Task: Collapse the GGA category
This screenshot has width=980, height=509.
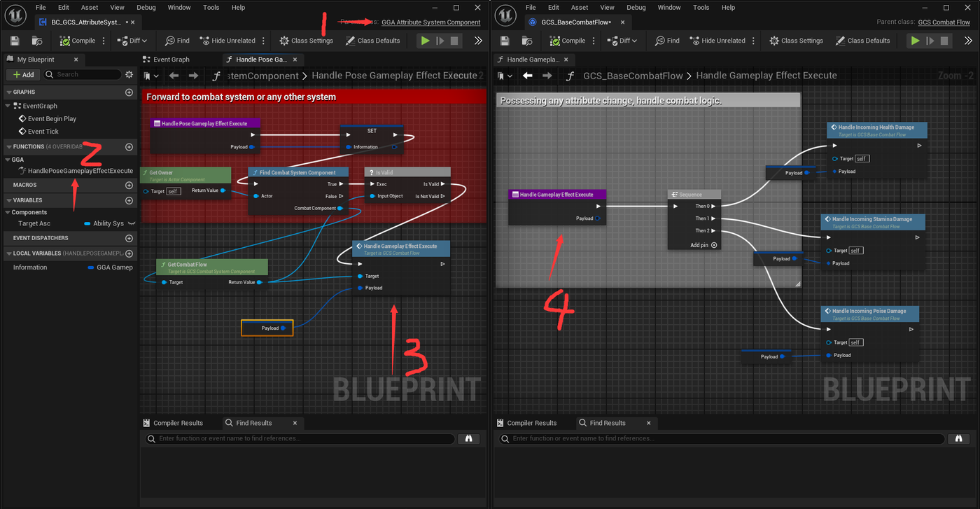Action: click(8, 160)
